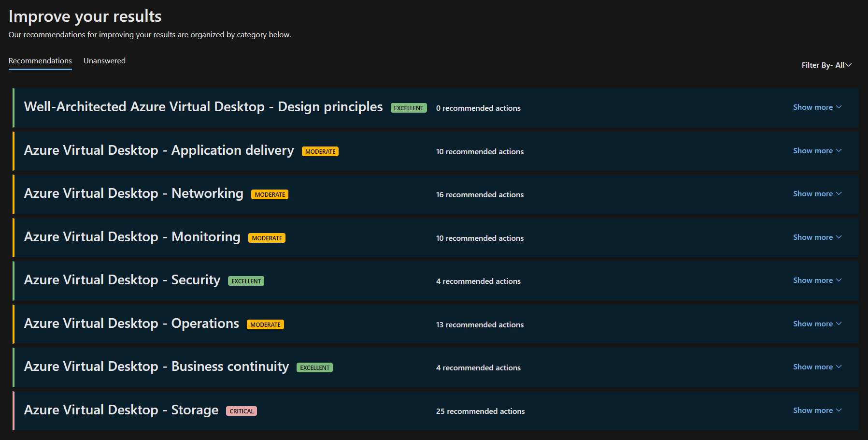This screenshot has width=868, height=440.
Task: Expand Show more for Monitoring row
Action: point(817,237)
